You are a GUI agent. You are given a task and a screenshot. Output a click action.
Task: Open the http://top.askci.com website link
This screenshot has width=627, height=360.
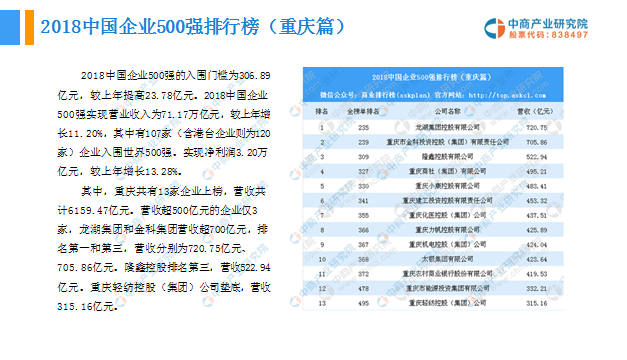click(x=507, y=95)
